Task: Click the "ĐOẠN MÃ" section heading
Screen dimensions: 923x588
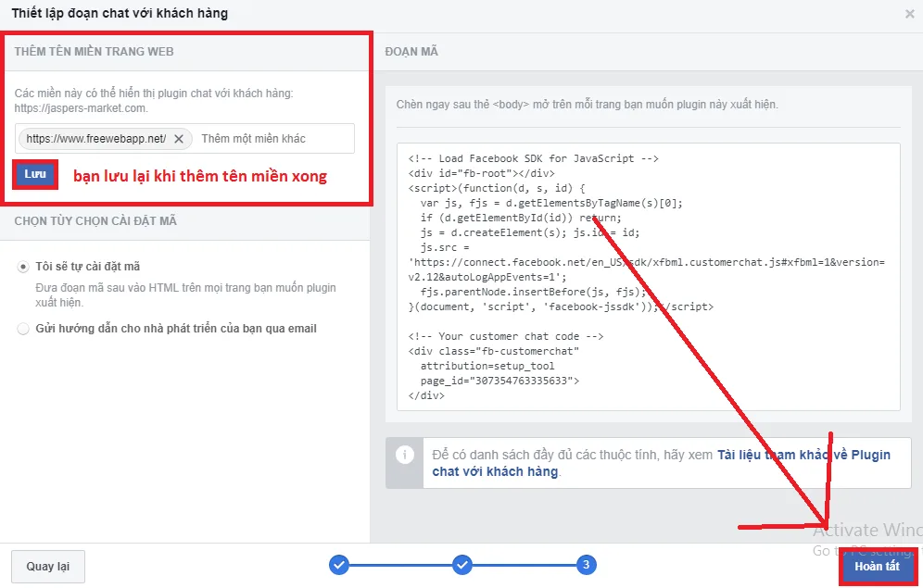Action: 411,52
